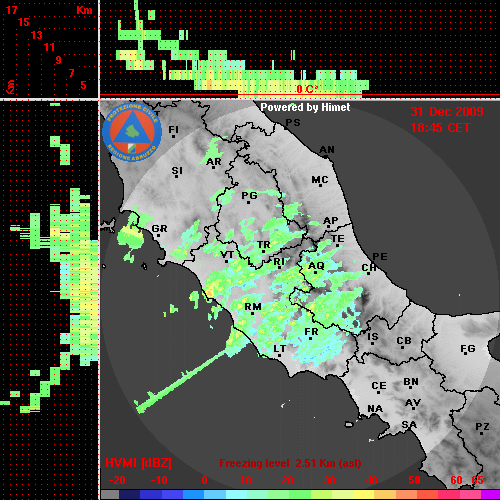Viewport: 500px width, 500px height.
Task: Click the TR city label
Action: pos(263,245)
